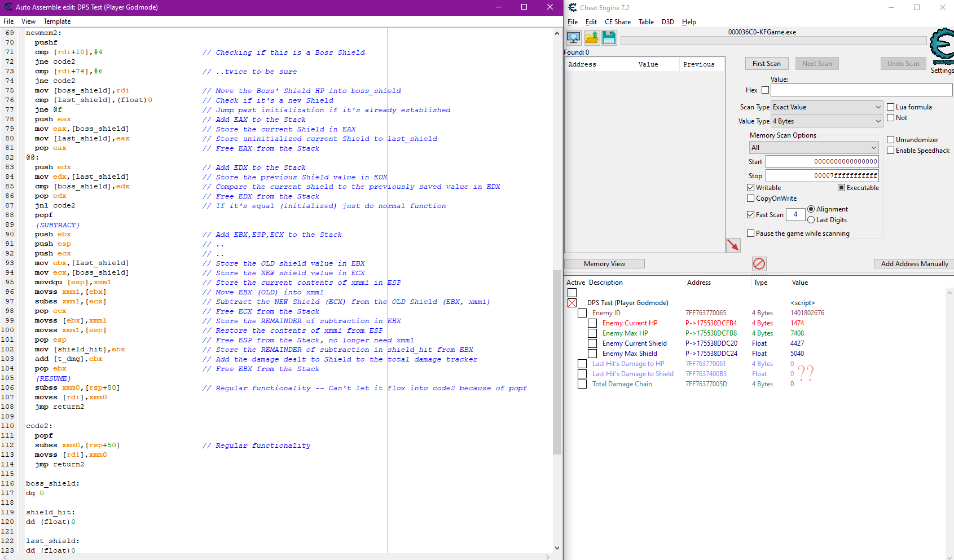This screenshot has width=954, height=560.
Task: Open Cheat Engine's File menu
Action: click(x=573, y=22)
